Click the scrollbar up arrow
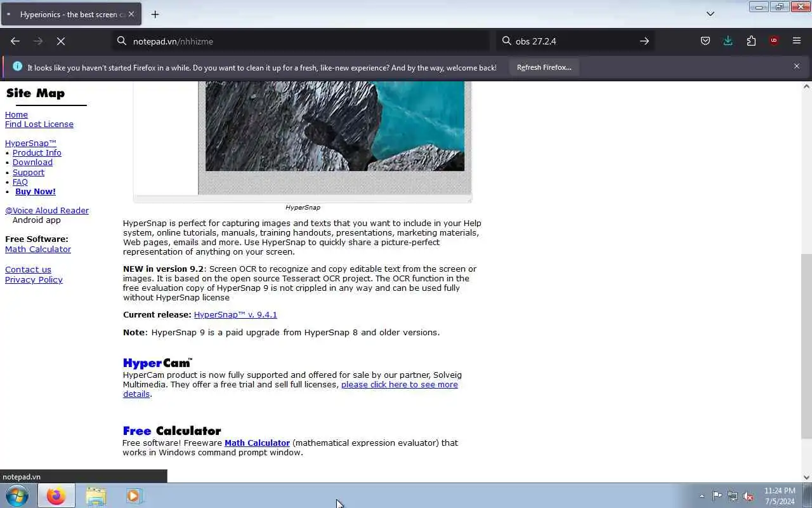Image resolution: width=812 pixels, height=508 pixels. (x=806, y=86)
